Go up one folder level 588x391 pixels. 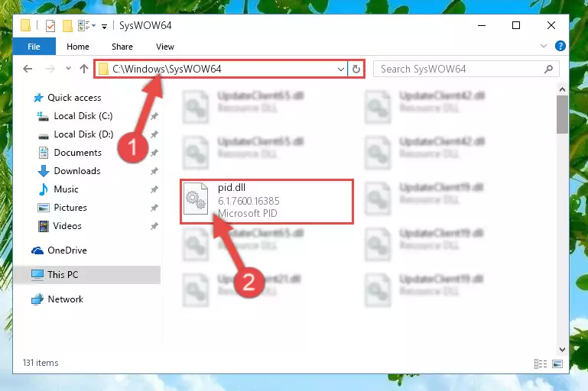coord(84,69)
